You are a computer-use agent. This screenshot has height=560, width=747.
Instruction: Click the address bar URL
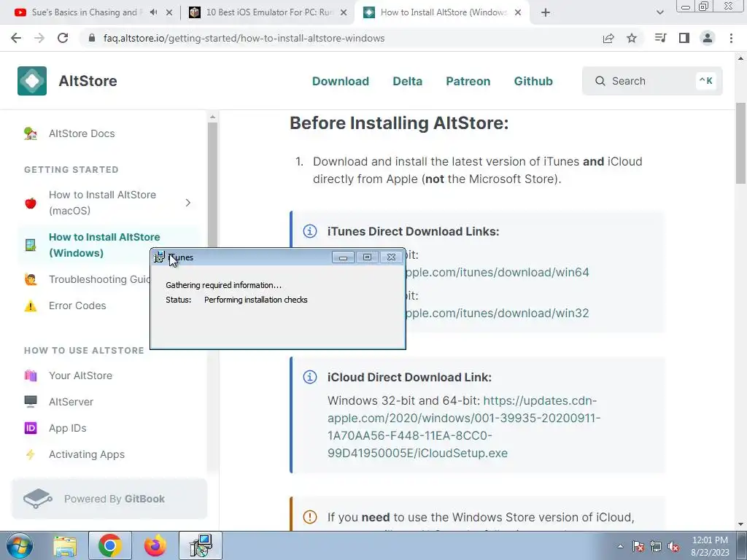(244, 38)
